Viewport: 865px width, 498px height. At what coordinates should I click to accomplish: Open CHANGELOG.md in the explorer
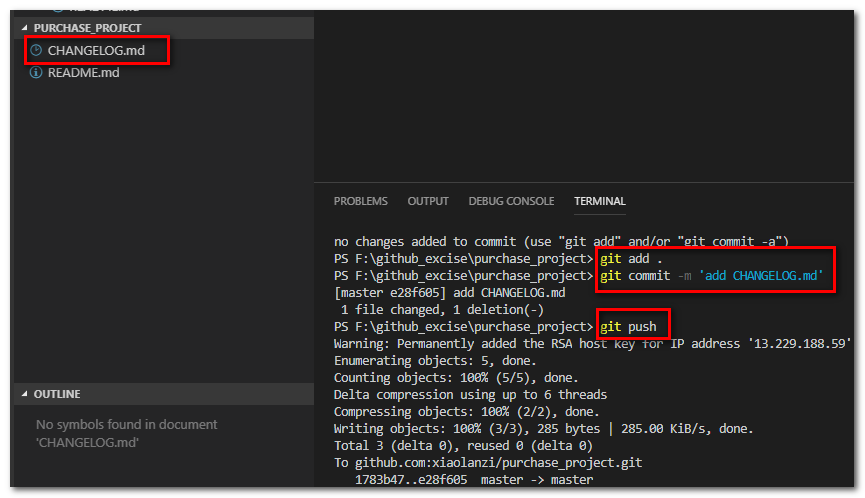point(96,50)
